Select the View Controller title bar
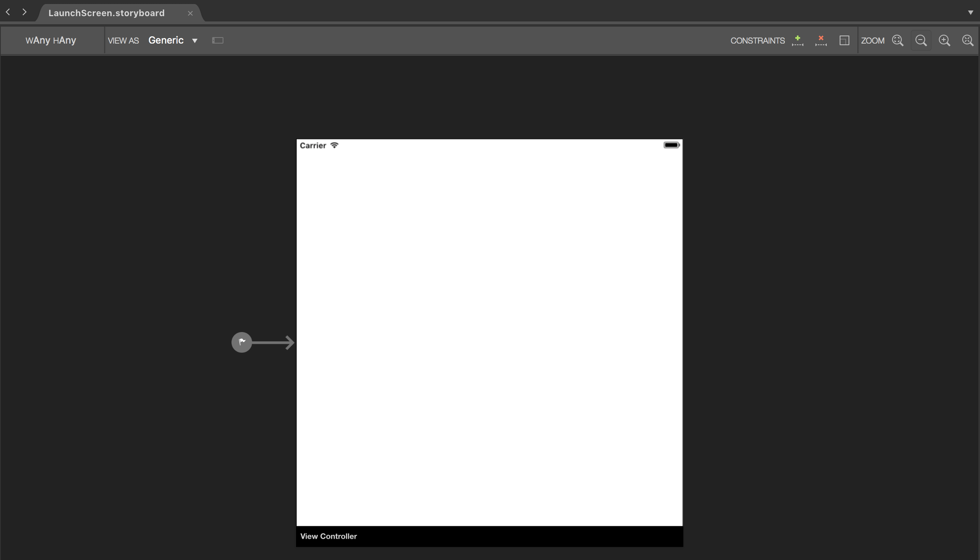This screenshot has width=980, height=560. pos(489,536)
